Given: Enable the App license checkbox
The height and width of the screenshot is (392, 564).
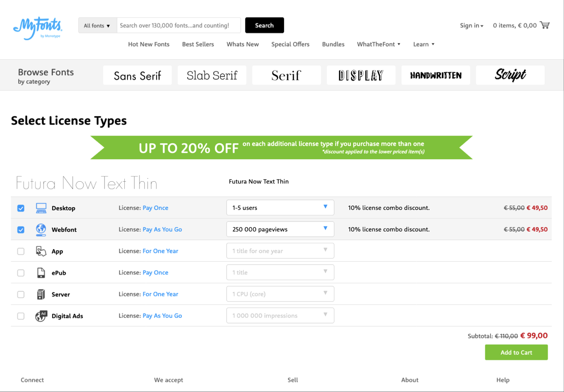Looking at the screenshot, I should pos(21,251).
